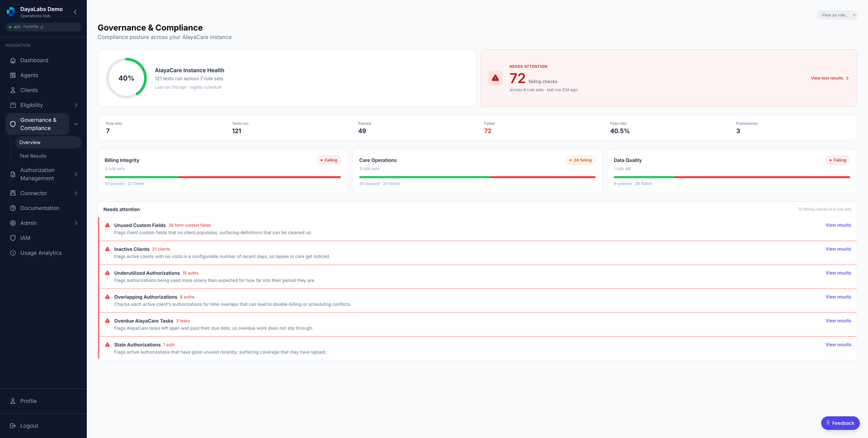This screenshot has height=438, width=868.
Task: Click the Profile user icon
Action: pos(13,401)
